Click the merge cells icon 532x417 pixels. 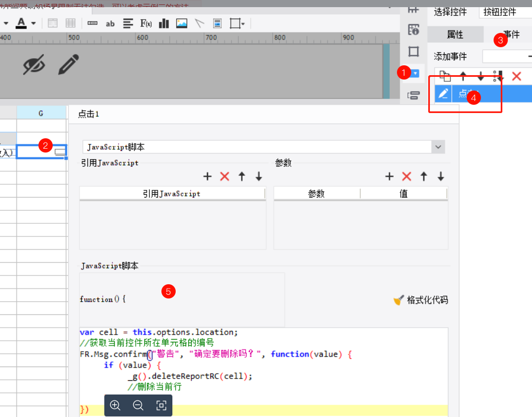coord(53,24)
